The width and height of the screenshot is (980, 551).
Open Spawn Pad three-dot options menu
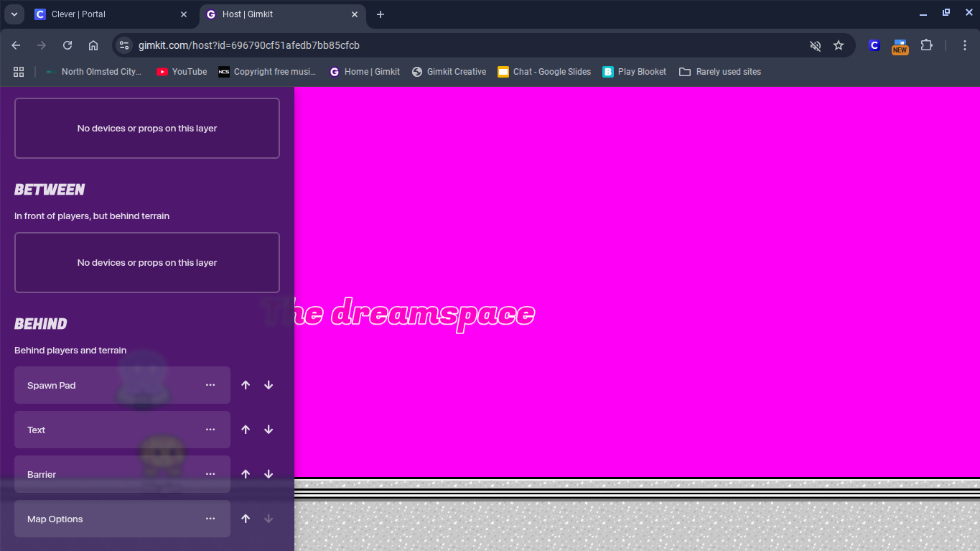210,385
